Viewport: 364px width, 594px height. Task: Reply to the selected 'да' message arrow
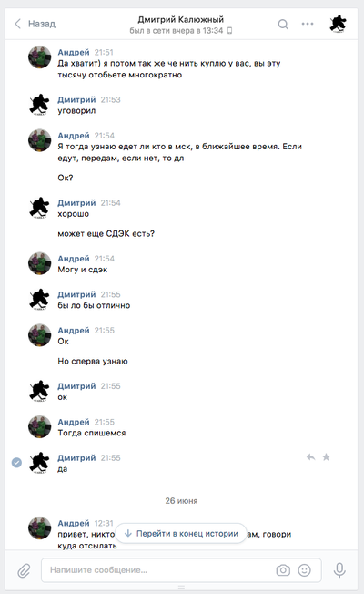pos(310,457)
